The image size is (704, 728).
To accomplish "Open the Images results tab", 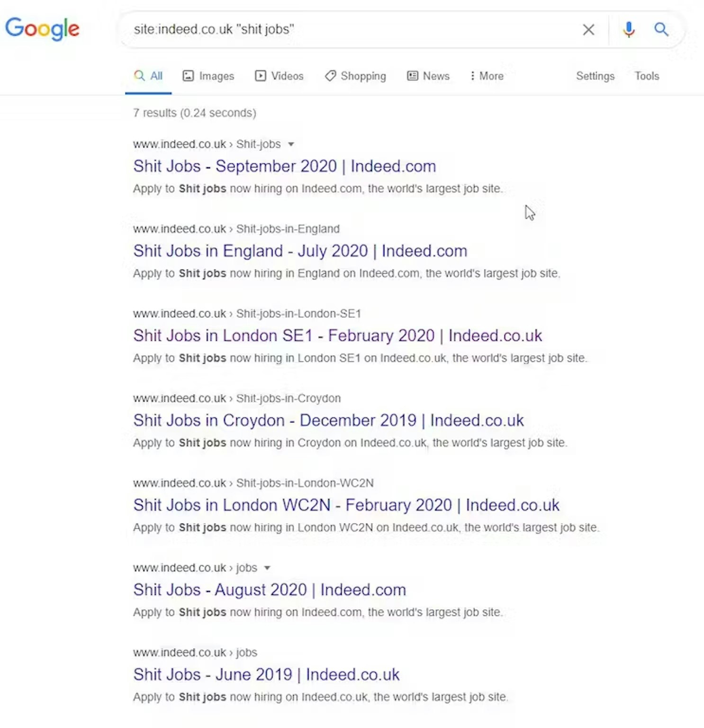I will pos(208,76).
